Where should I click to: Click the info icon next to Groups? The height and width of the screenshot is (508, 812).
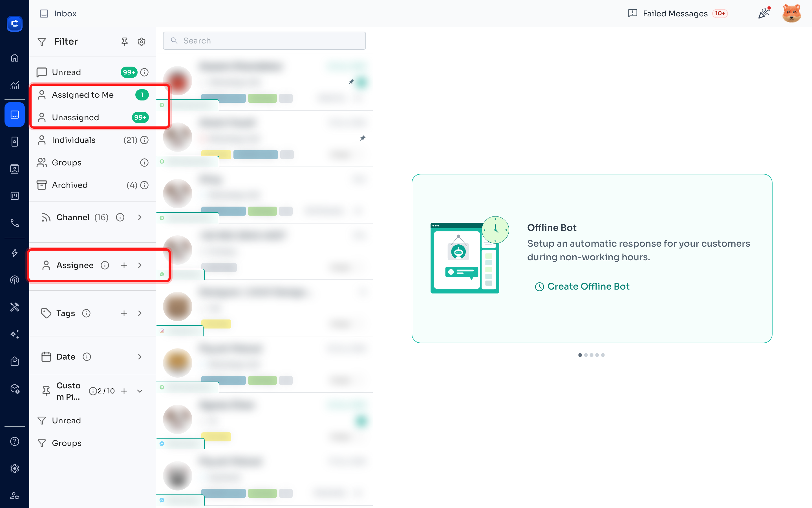pyautogui.click(x=144, y=163)
